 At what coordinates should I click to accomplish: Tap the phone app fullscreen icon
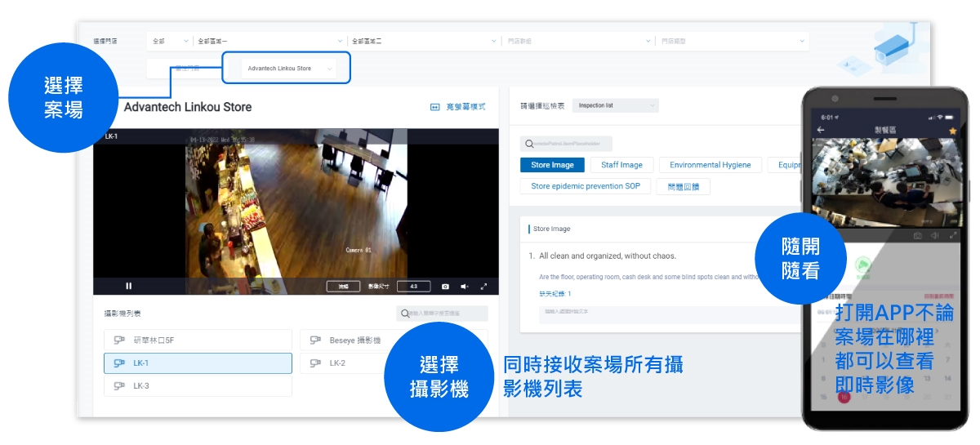coord(951,235)
